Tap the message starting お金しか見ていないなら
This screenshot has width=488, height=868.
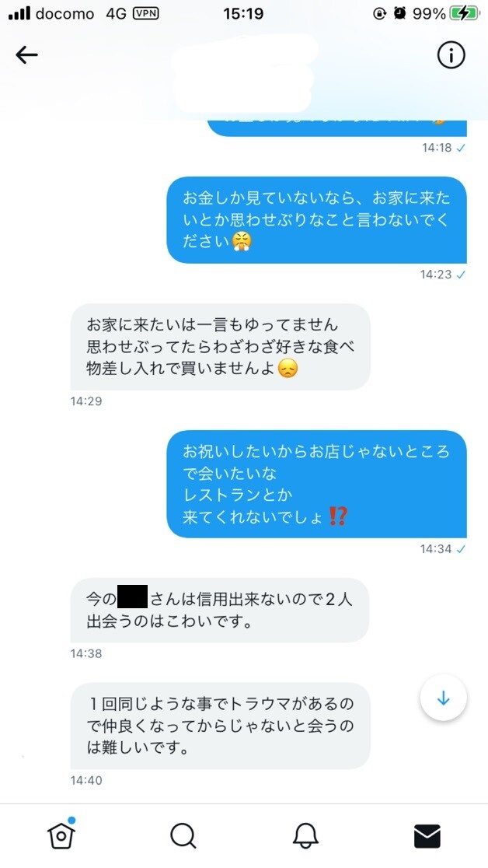316,220
